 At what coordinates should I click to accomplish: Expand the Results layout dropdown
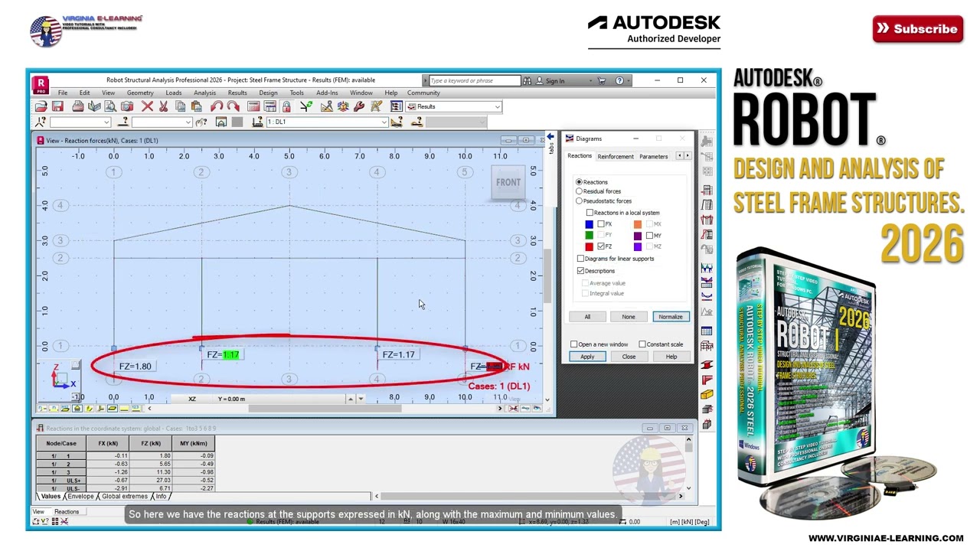[x=497, y=106]
